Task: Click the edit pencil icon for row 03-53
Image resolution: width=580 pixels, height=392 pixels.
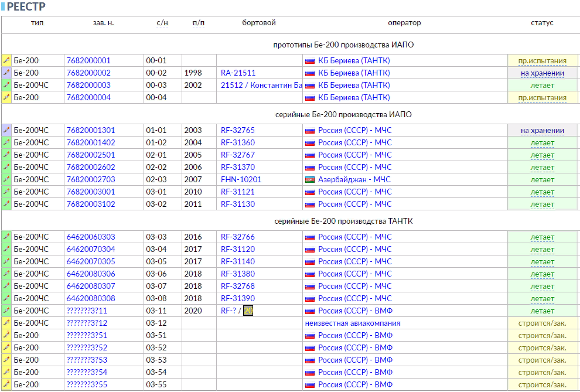Action: [6, 359]
